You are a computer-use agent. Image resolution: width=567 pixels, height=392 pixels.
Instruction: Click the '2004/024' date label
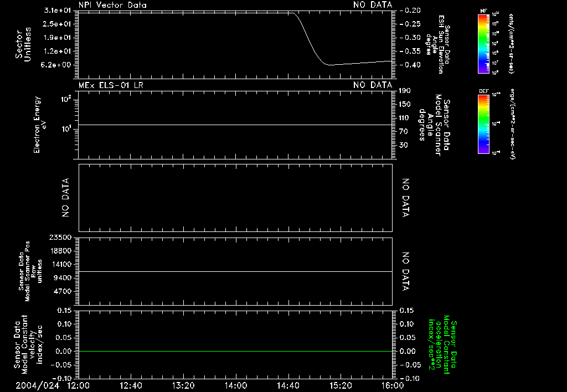point(37,385)
